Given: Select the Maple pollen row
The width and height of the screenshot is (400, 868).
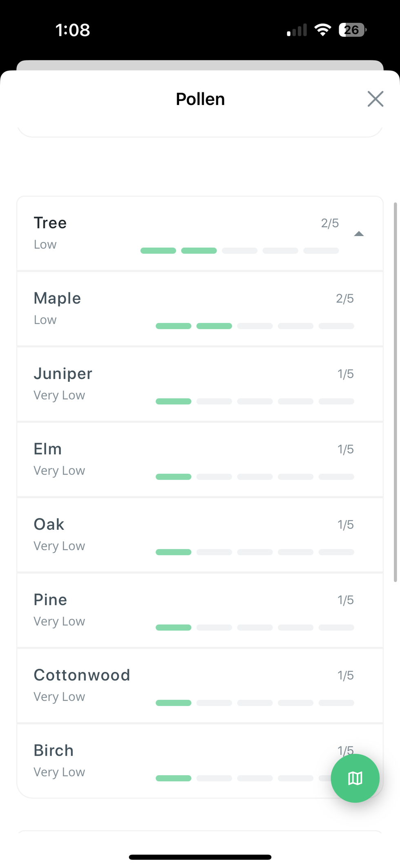Looking at the screenshot, I should 200,309.
